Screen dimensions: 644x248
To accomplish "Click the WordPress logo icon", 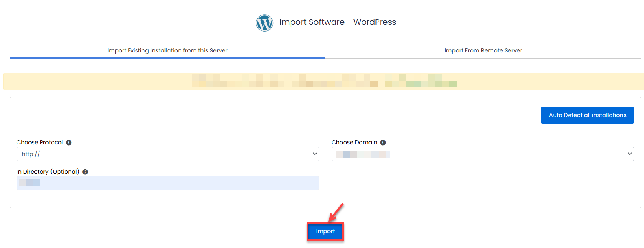I will pyautogui.click(x=265, y=23).
